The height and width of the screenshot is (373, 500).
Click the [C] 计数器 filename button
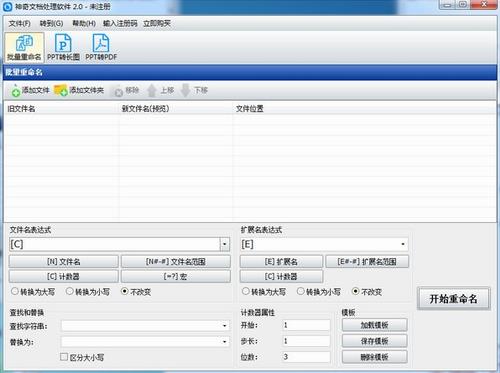63,276
